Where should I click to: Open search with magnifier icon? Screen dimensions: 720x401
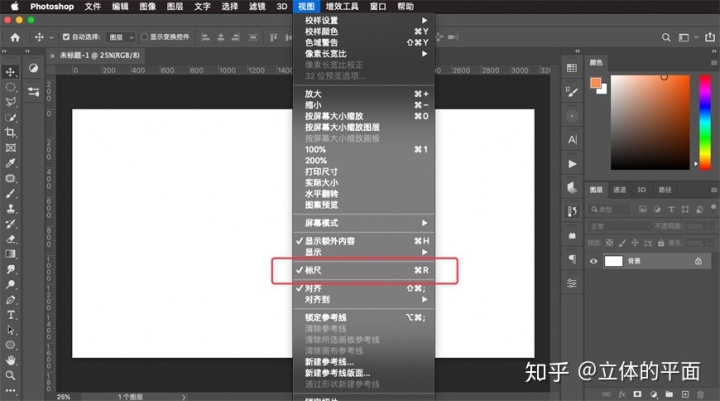[x=666, y=37]
